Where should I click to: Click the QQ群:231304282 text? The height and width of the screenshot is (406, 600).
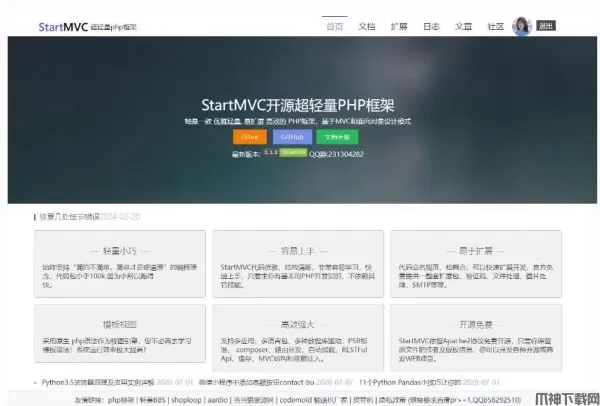tap(336, 154)
